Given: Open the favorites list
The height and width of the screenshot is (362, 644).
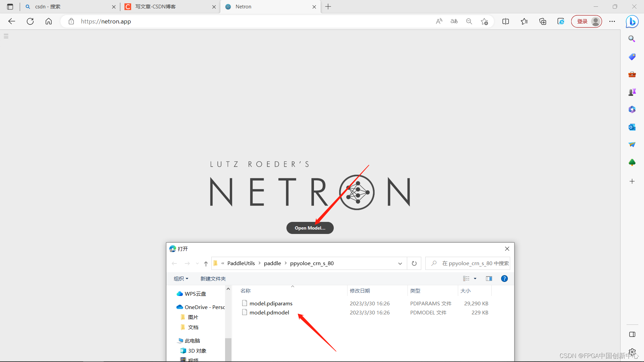Looking at the screenshot, I should click(x=524, y=21).
